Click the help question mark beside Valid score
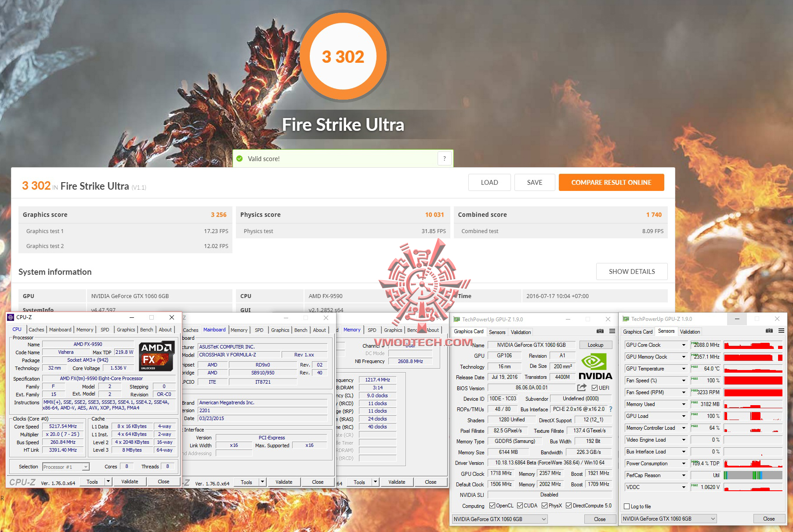 [445, 158]
